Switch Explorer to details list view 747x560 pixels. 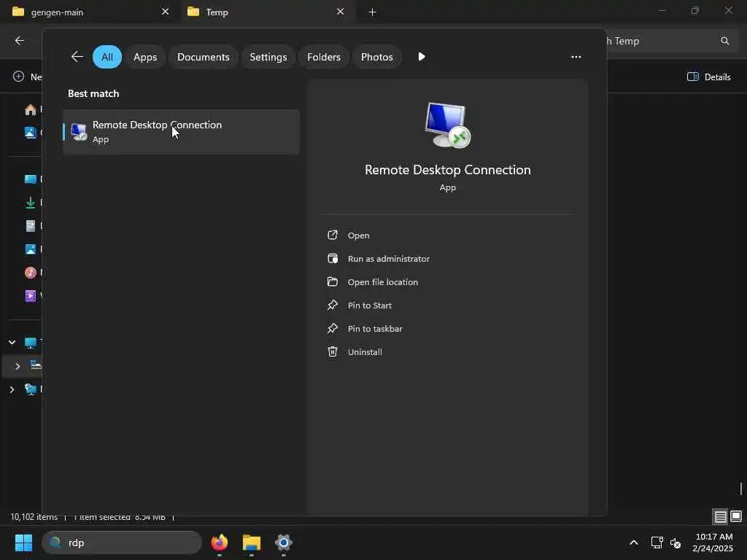tap(720, 516)
